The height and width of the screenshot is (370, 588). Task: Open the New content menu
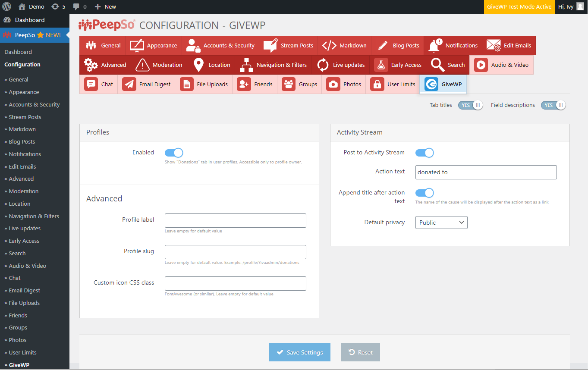click(105, 6)
